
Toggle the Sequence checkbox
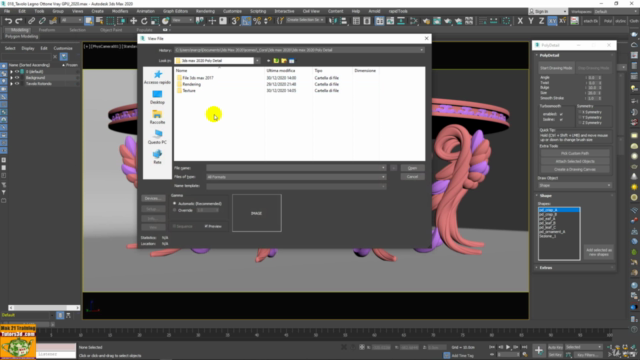(174, 226)
